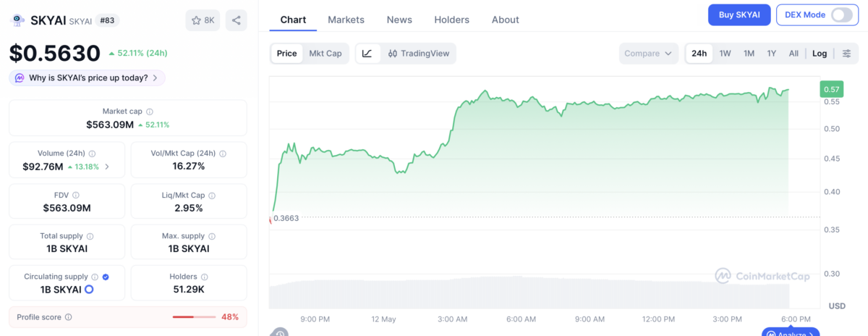Select Mkt Cap chart mode
Viewport: 868px width, 336px height.
tap(325, 54)
